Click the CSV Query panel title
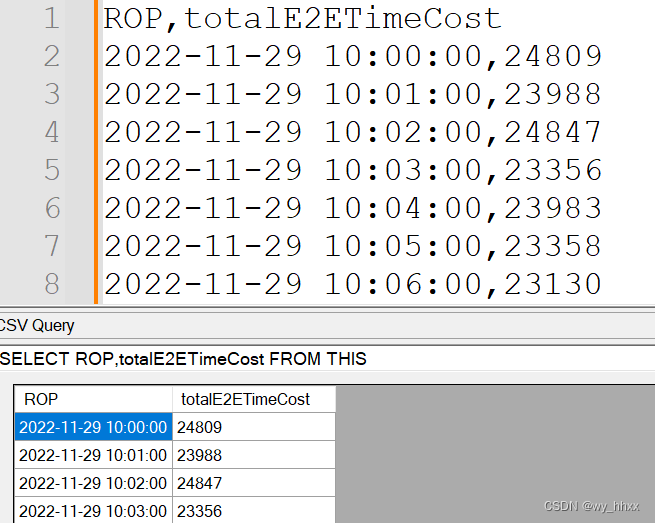Viewport: 655px width, 523px height. click(37, 325)
